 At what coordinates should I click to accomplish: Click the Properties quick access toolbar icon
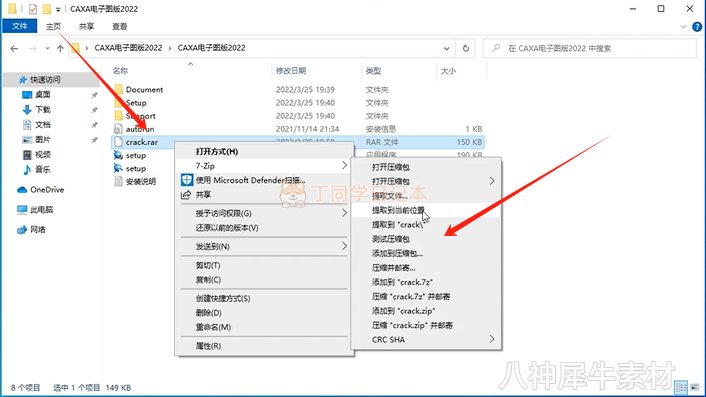(32, 9)
